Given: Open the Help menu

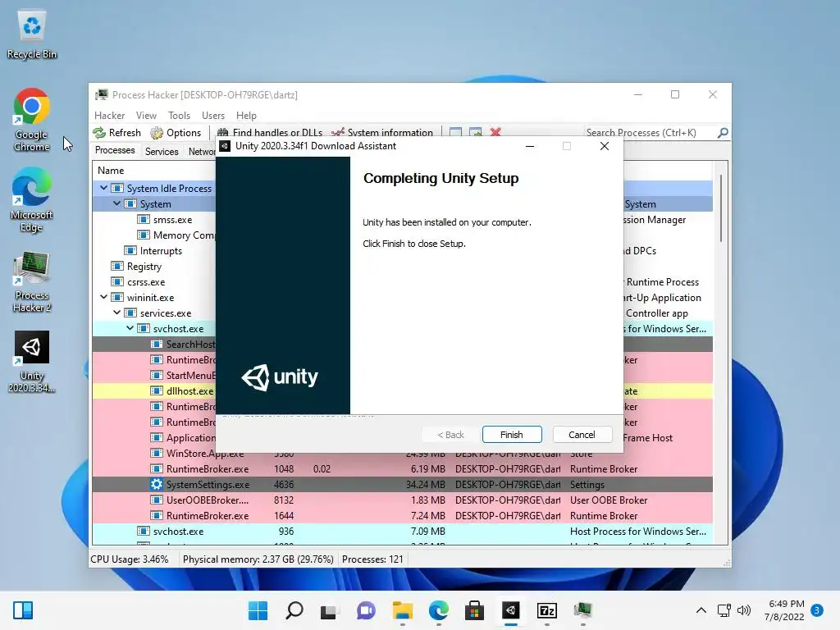Looking at the screenshot, I should pos(246,115).
